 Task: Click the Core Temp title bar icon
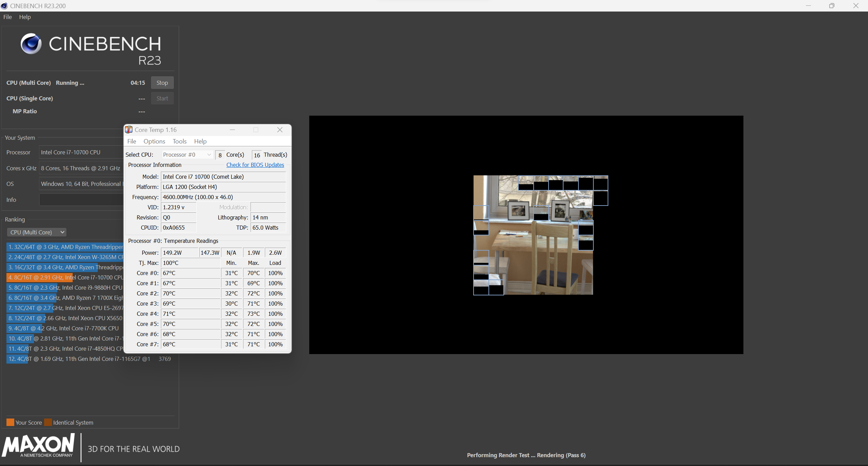pyautogui.click(x=129, y=130)
